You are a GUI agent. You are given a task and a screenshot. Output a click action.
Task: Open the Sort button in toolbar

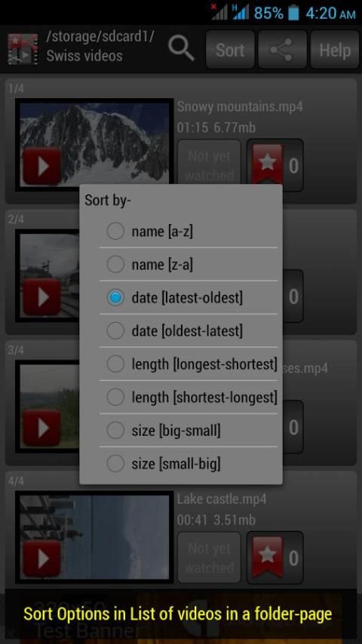coord(230,50)
